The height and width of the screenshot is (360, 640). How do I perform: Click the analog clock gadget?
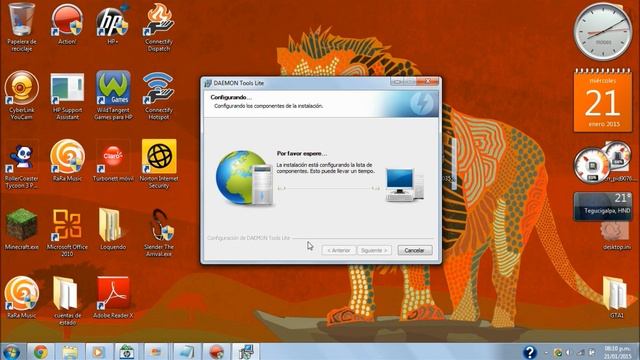[x=602, y=32]
